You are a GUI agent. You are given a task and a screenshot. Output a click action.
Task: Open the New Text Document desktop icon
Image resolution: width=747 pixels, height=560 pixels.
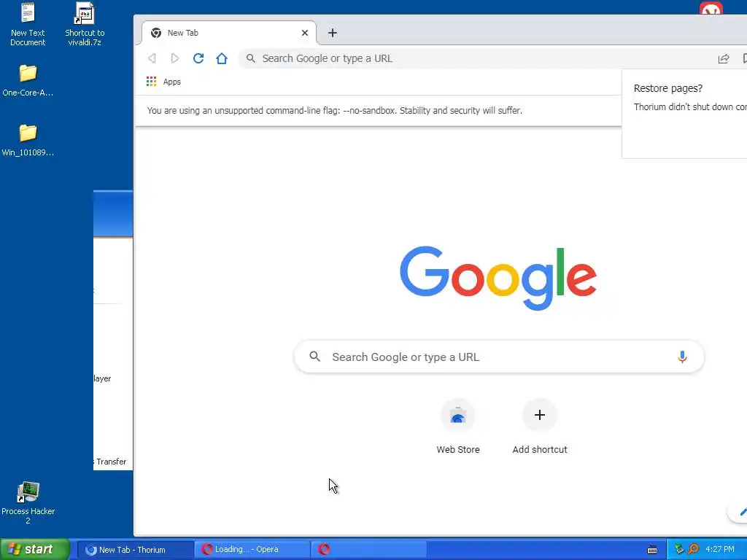pos(28,24)
